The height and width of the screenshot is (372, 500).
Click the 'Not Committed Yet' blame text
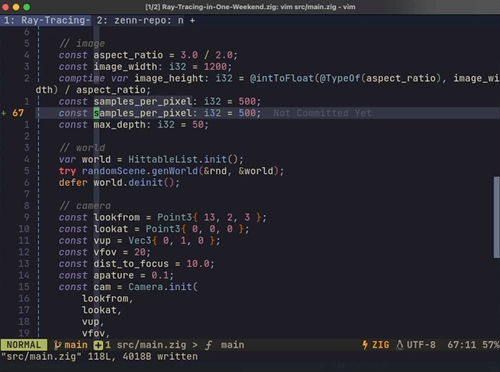(x=322, y=113)
